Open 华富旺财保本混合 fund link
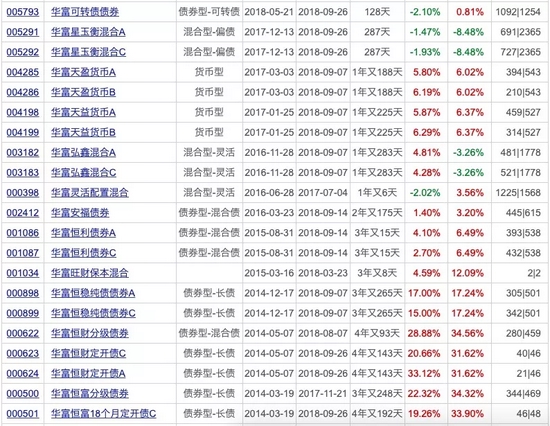 [90, 273]
